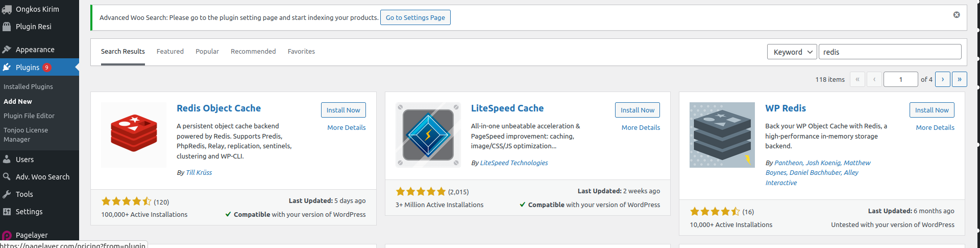Screen dimensions: 980x248
Task: Click the Users icon in sidebar
Action: pyautogui.click(x=7, y=160)
